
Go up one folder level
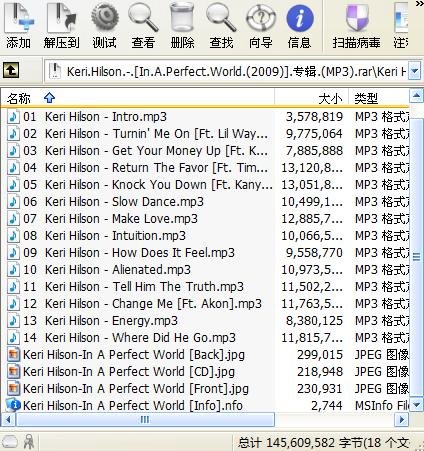click(11, 70)
